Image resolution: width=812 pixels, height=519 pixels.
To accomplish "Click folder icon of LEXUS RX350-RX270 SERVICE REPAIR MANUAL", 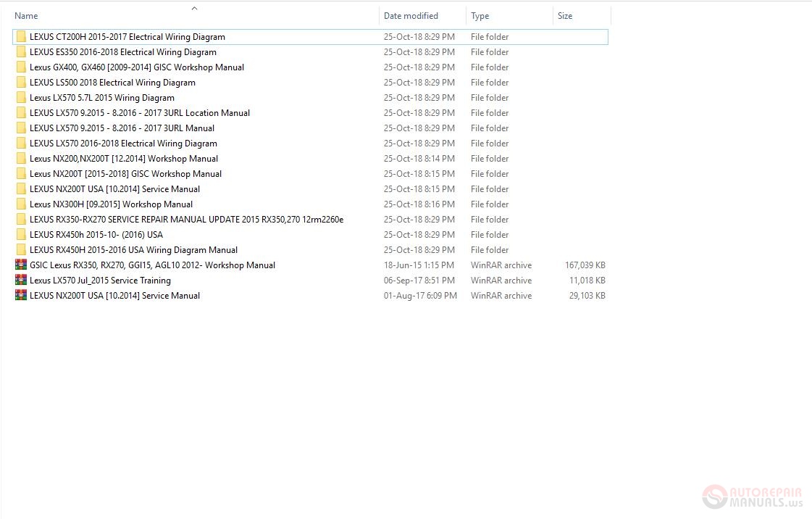I will click(x=21, y=220).
